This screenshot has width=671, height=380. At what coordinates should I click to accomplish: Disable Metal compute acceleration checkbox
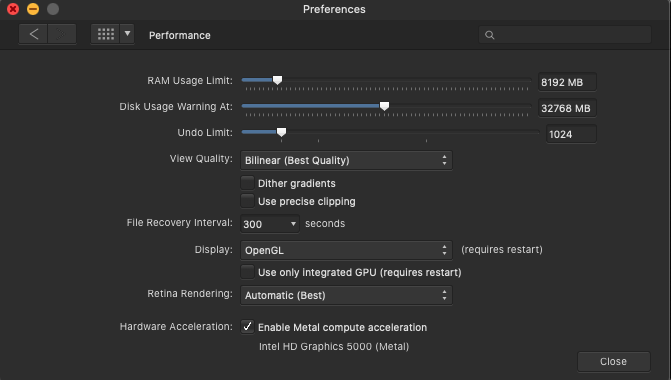click(247, 327)
